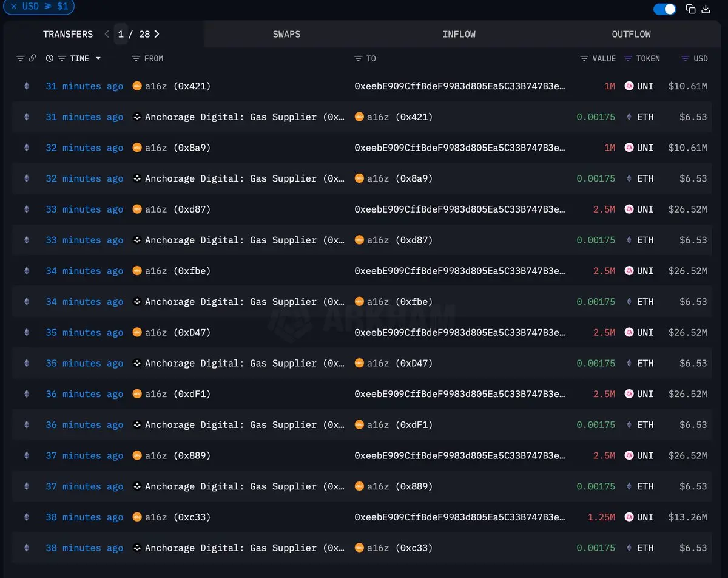Open a16z (0xd87) in the FROM column
This screenshot has width=728, height=578.
(178, 209)
